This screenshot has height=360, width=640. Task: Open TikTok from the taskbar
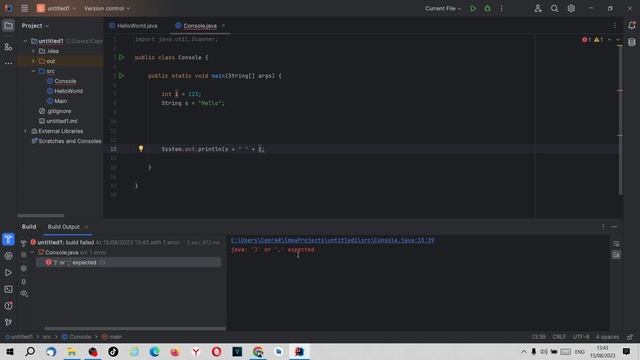click(113, 351)
